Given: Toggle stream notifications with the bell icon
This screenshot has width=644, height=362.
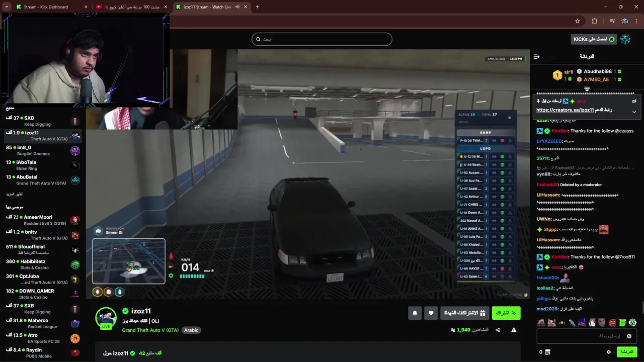Looking at the screenshot, I should tap(415, 313).
